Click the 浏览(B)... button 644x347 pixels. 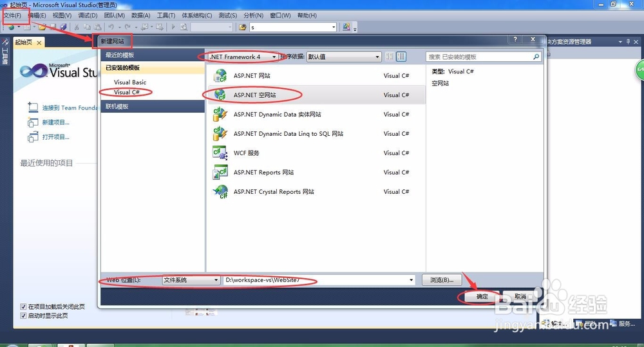coord(442,280)
